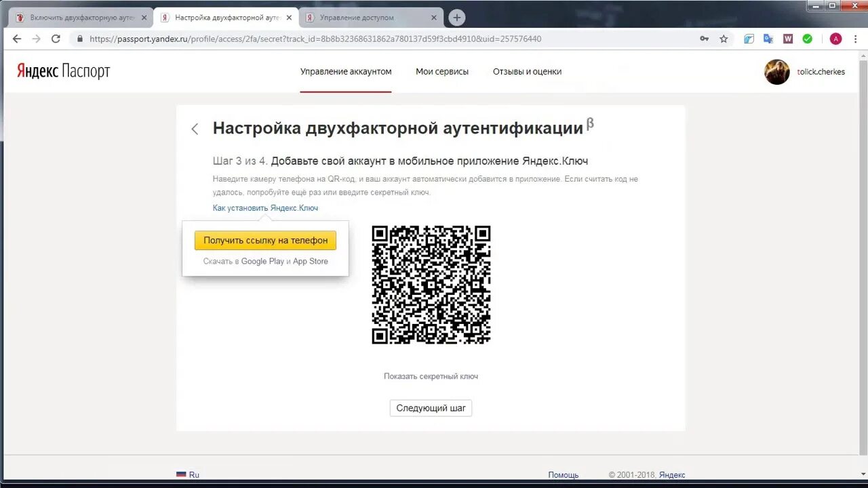Go back using the page chevron arrow
The width and height of the screenshot is (868, 488).
coord(195,129)
